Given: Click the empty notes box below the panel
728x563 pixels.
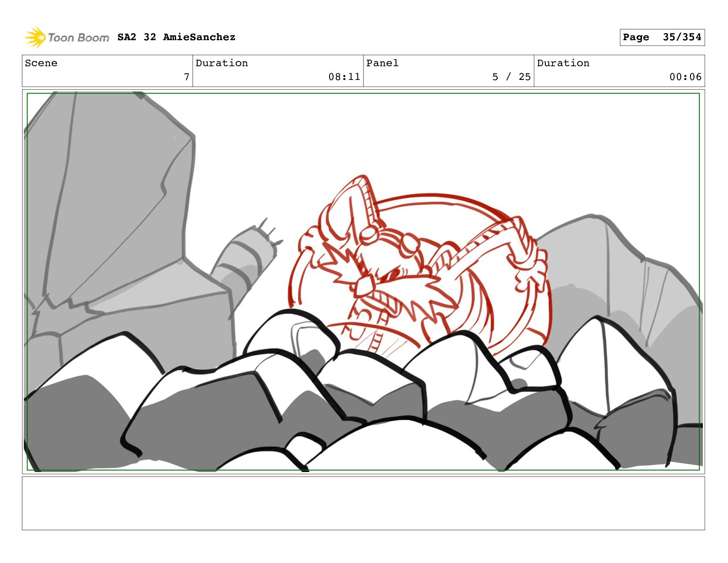Looking at the screenshot, I should 363,503.
